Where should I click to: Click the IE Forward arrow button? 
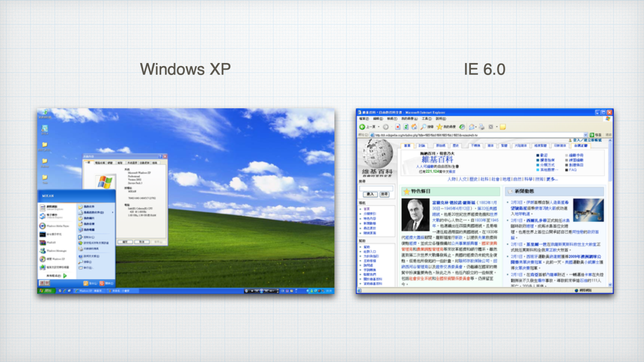[386, 127]
